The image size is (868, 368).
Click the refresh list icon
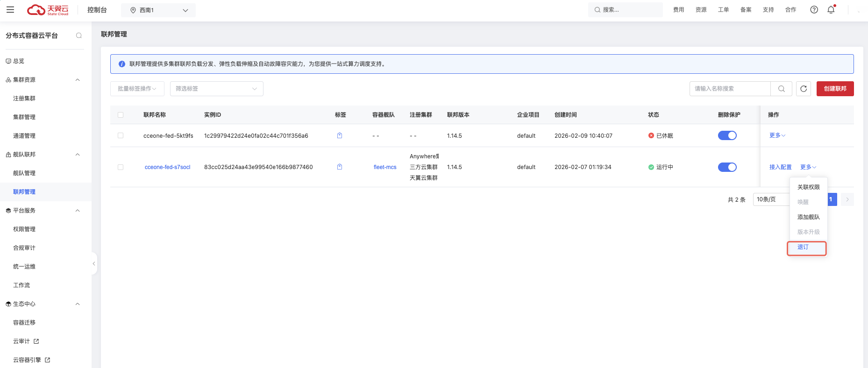(x=804, y=89)
